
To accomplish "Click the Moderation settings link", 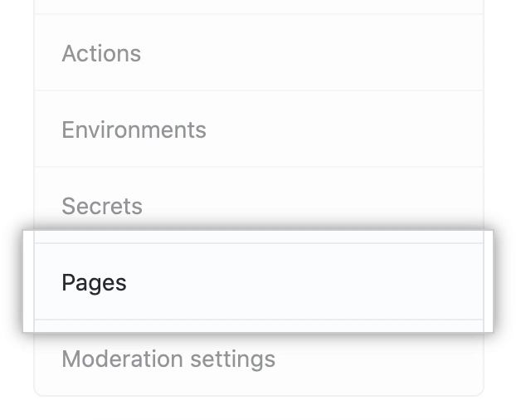I will 168,359.
